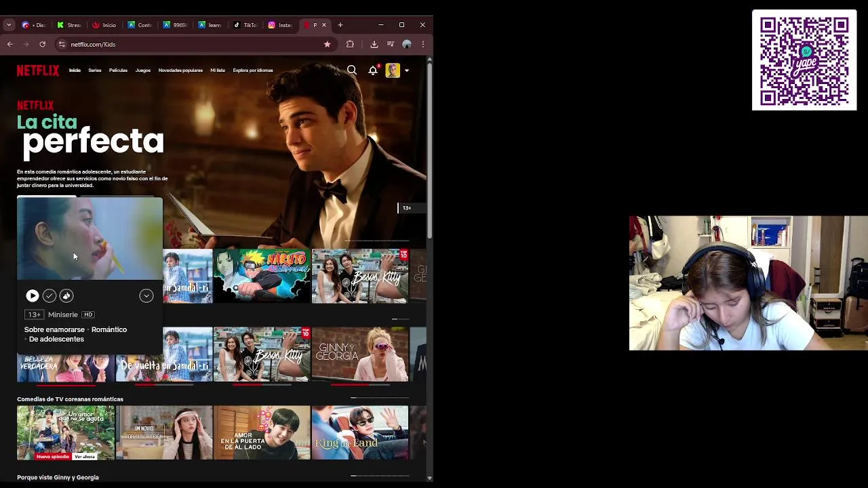
Task: Open Inicio in Netflix navigation
Action: coord(75,70)
